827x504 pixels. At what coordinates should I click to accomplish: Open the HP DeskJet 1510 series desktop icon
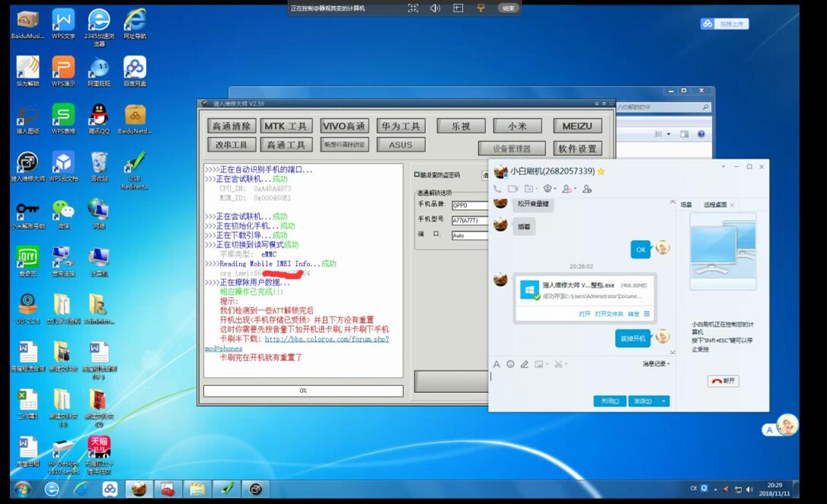coord(63,455)
